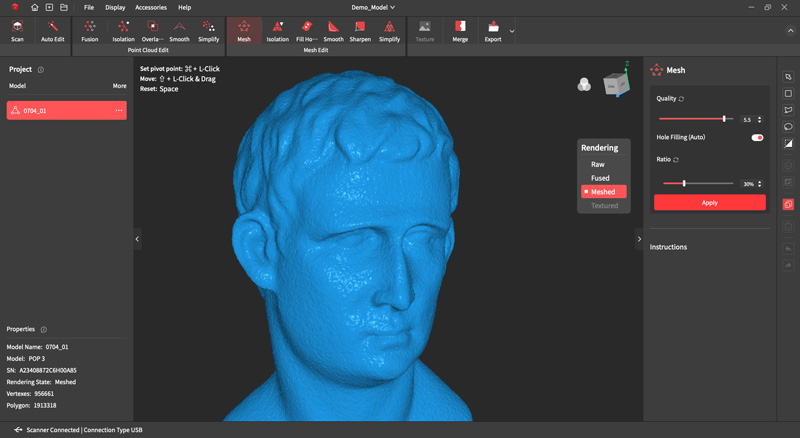Open the Display menu
Image resolution: width=800 pixels, height=438 pixels.
[x=115, y=8]
